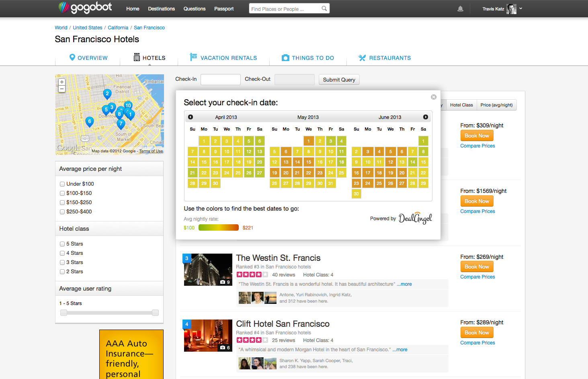Book Clift Hotel San Francisco now

477,333
